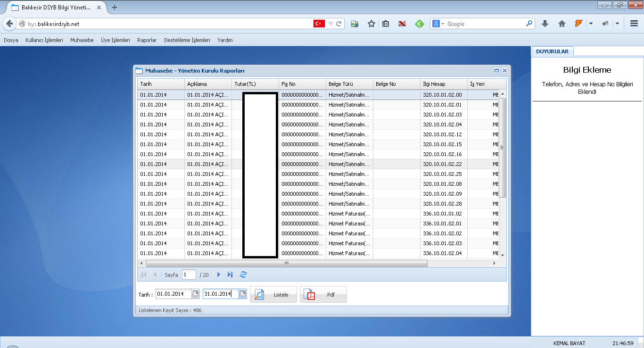644x348 pixels.
Task: Bookmark this page with star icon
Action: point(372,24)
